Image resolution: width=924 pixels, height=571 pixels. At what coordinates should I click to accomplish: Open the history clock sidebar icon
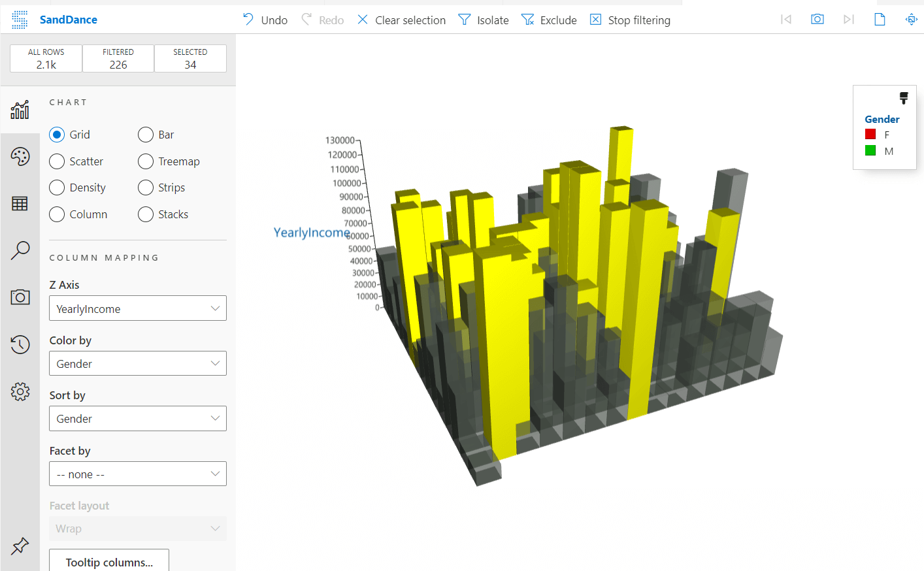(x=20, y=344)
